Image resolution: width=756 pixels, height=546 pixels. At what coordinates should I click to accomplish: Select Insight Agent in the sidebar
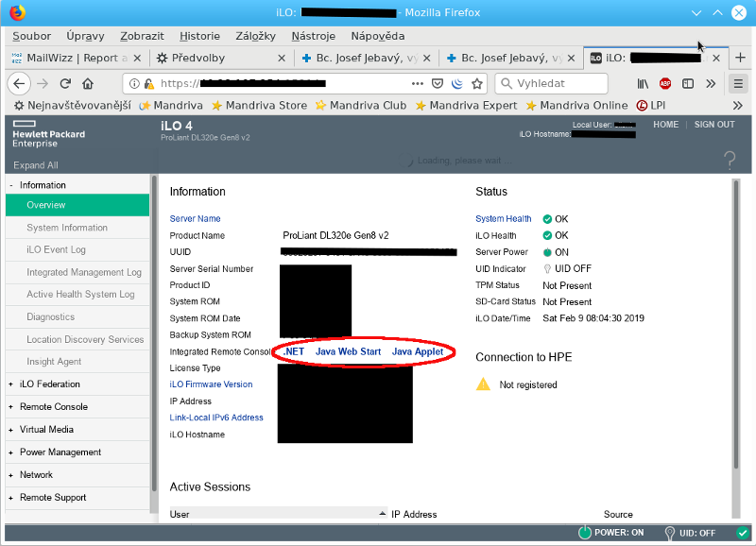click(77, 362)
